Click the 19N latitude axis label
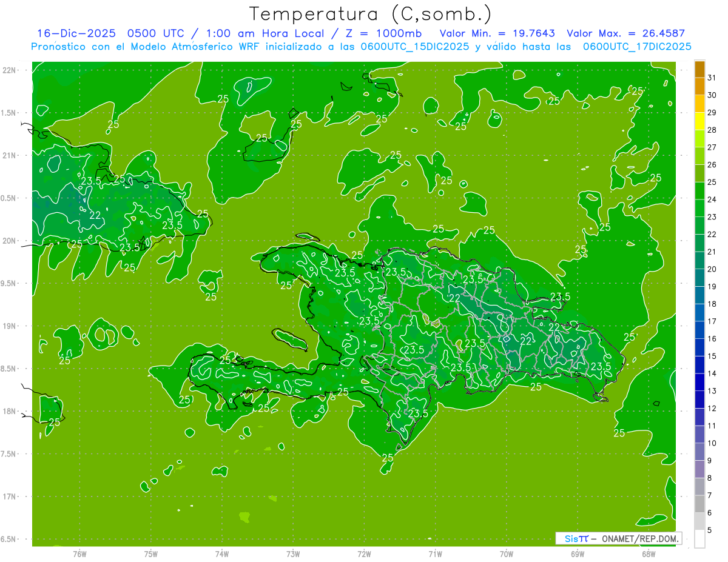This screenshot has width=728, height=562. [x=10, y=326]
